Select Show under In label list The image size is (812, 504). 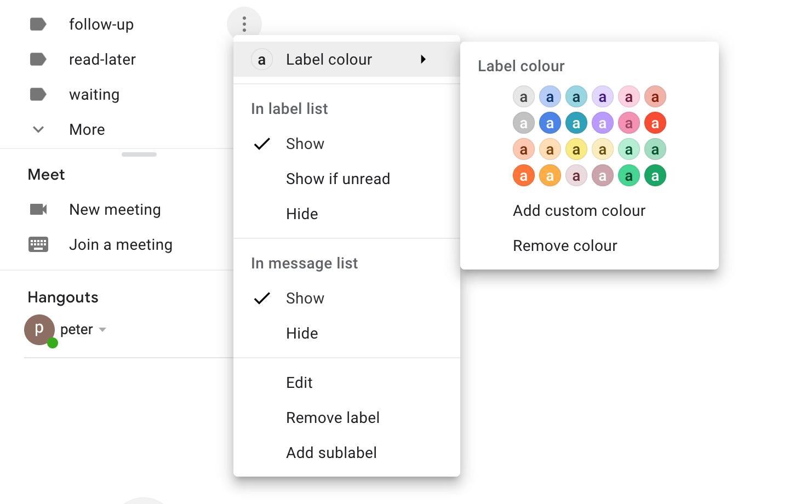click(305, 144)
